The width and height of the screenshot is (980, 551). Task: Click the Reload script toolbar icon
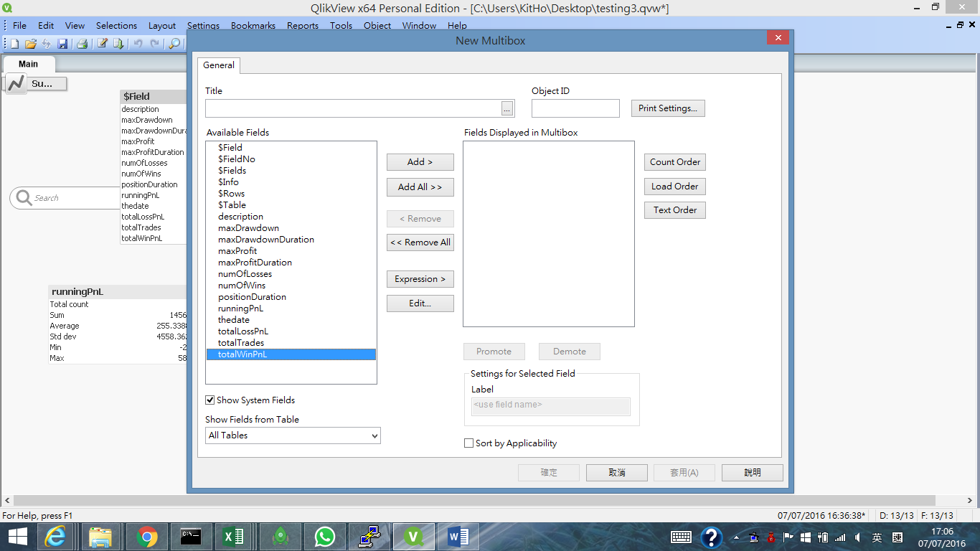click(x=118, y=44)
